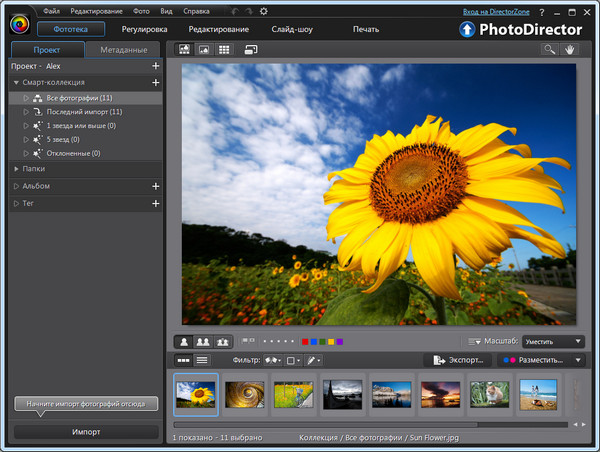Switch to thumbnail grid view
600x452 pixels.
[x=224, y=49]
